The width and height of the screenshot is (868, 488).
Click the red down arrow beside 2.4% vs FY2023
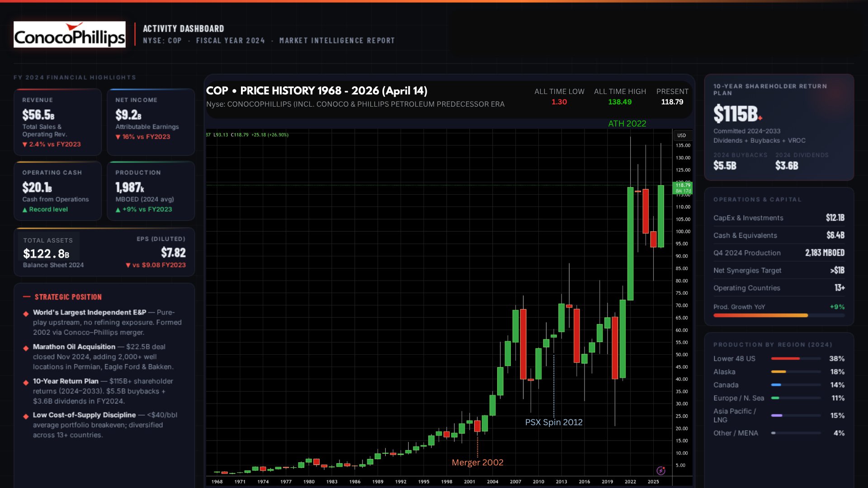click(x=25, y=145)
